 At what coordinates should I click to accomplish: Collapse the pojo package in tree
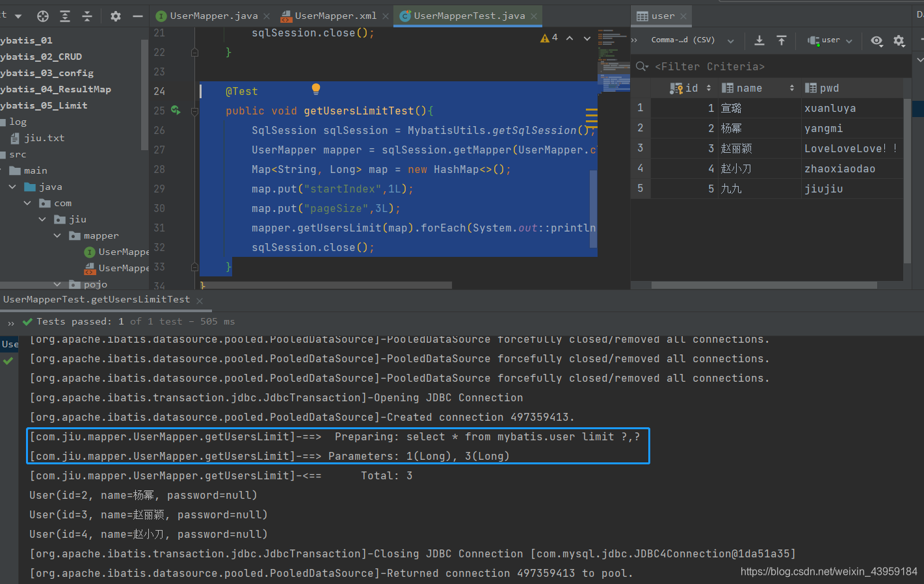point(57,284)
